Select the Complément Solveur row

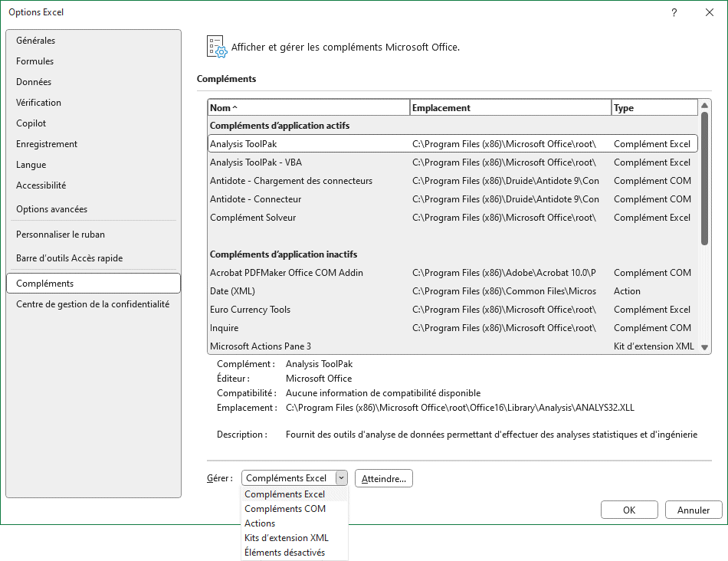[453, 218]
